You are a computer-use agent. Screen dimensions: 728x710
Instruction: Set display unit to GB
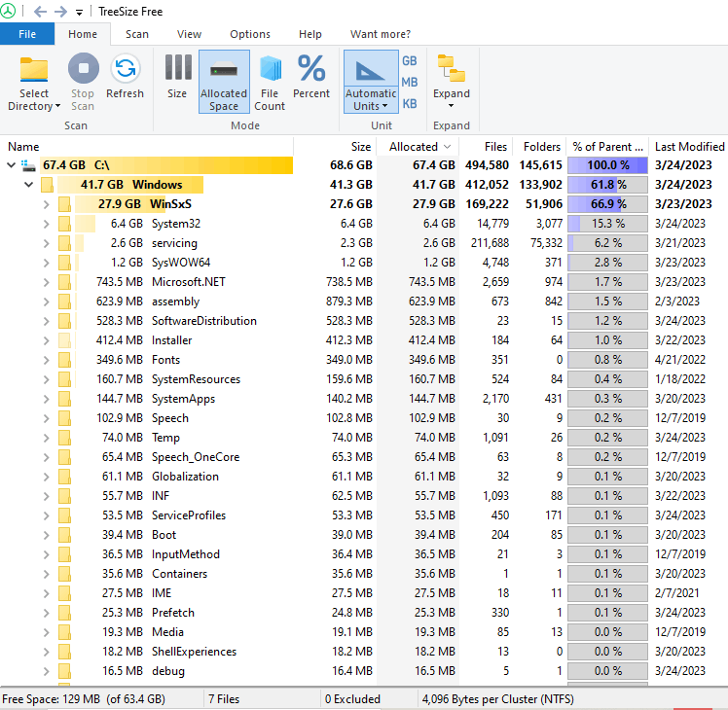pyautogui.click(x=409, y=61)
